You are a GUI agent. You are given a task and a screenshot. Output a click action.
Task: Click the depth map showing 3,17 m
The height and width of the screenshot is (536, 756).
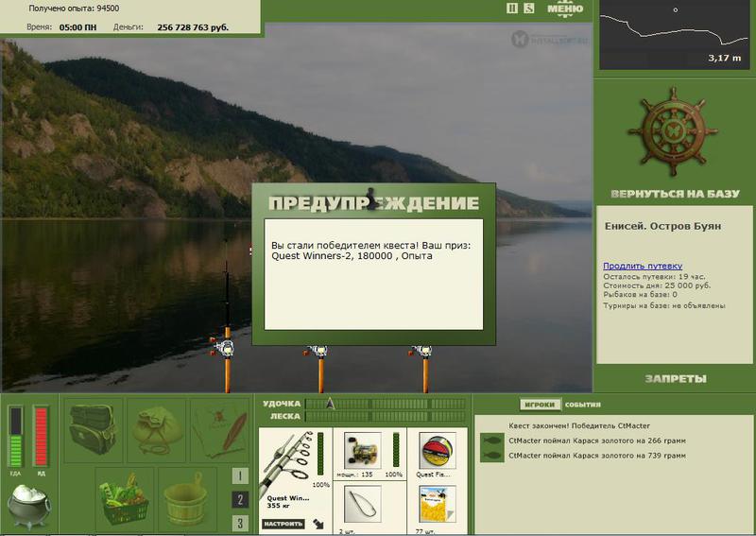675,34
